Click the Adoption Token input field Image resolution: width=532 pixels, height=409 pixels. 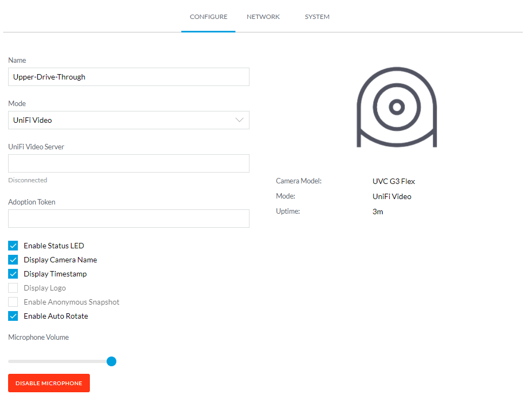(129, 219)
